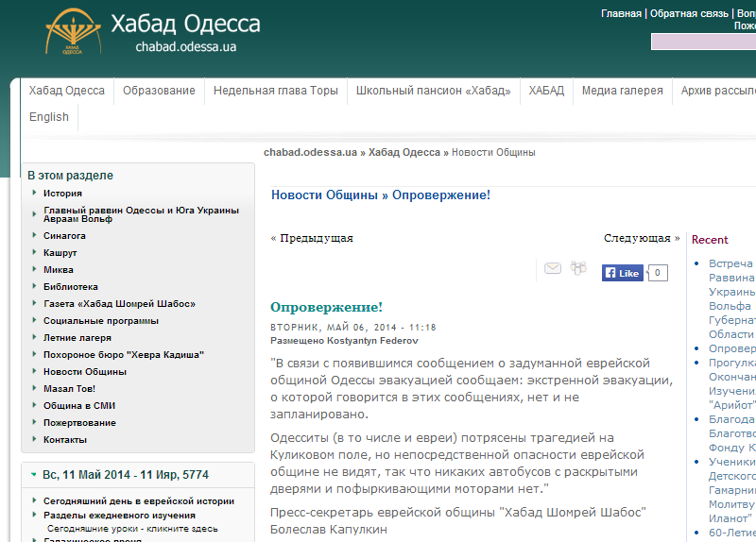Open the Опровержение! article headline

coord(326,307)
